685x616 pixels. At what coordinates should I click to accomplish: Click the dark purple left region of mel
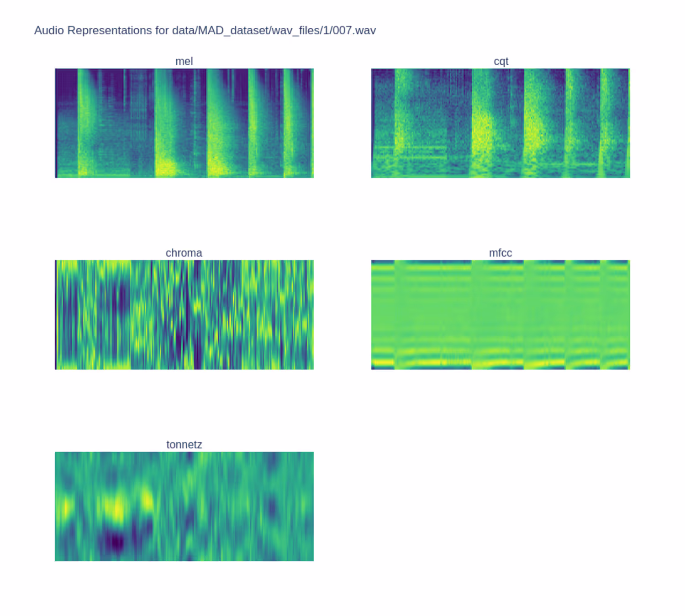pos(67,91)
